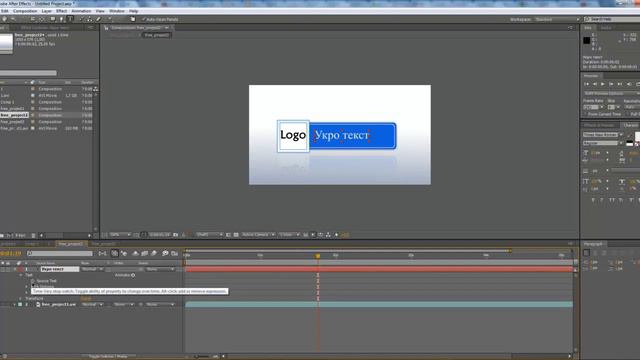The width and height of the screenshot is (640, 360).
Task: Enable frame blending for the composition
Action: 145,253
